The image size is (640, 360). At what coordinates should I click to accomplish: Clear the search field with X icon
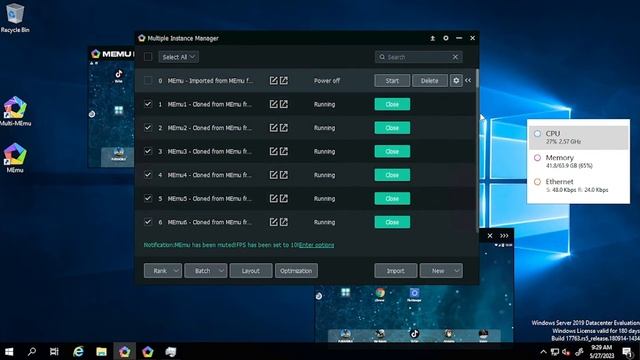click(x=455, y=57)
